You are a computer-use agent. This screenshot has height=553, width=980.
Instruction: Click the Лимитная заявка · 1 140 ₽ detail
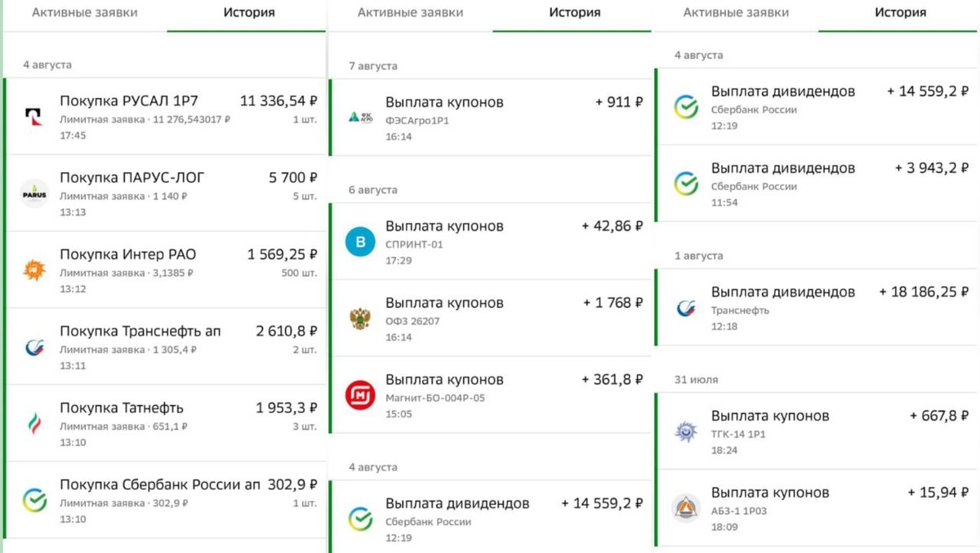coord(123,196)
